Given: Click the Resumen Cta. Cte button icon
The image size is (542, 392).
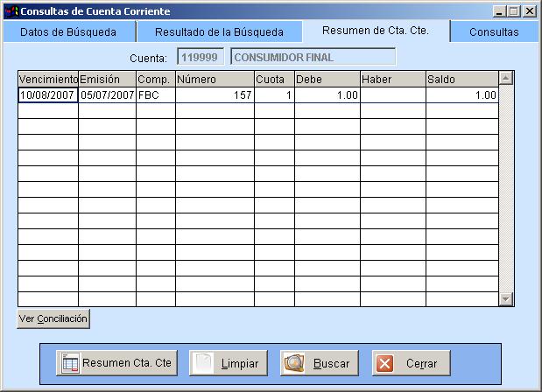Looking at the screenshot, I should tap(70, 363).
